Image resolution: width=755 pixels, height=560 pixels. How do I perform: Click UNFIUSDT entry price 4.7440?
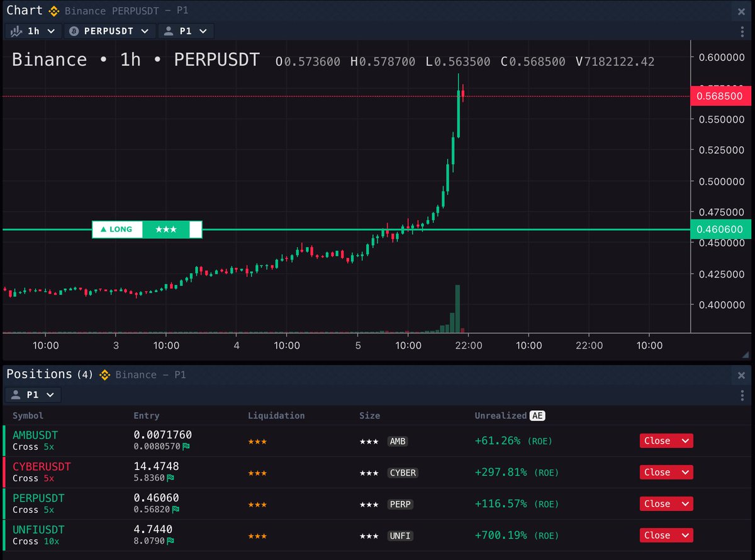153,529
